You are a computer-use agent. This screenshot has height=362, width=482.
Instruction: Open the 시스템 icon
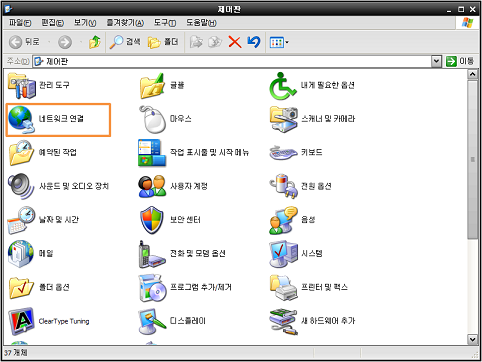pos(283,254)
